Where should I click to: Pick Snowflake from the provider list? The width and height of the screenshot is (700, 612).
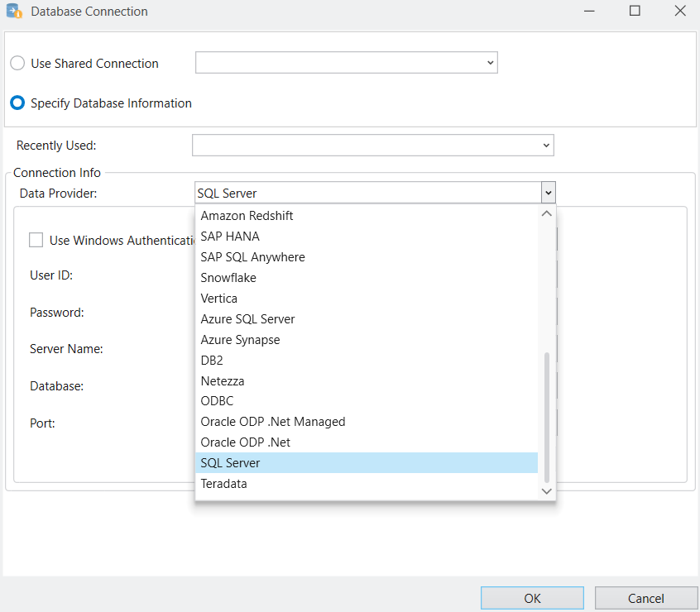228,278
